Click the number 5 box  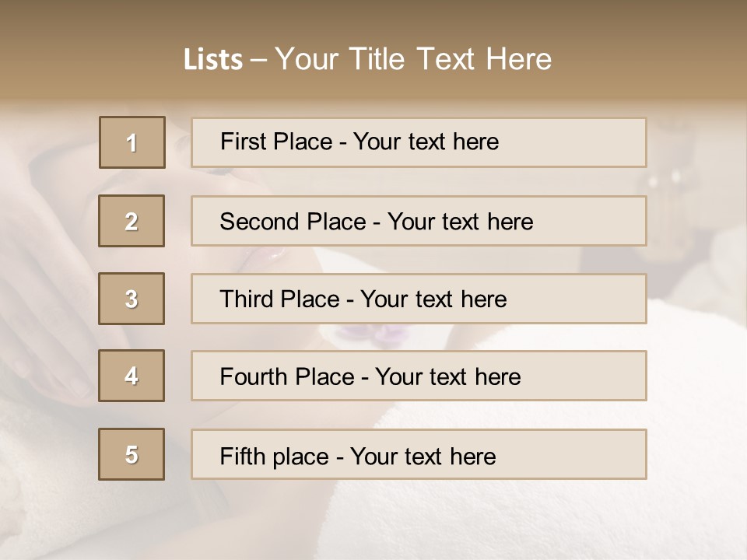[x=132, y=454]
